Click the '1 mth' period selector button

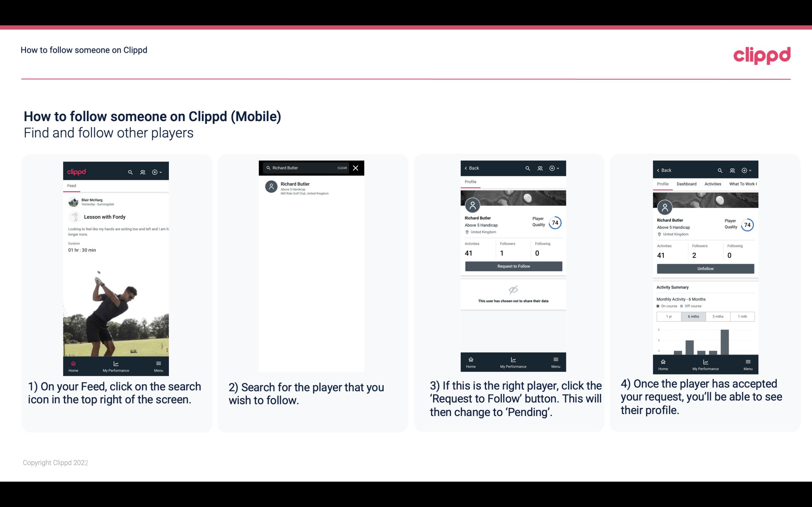point(742,316)
